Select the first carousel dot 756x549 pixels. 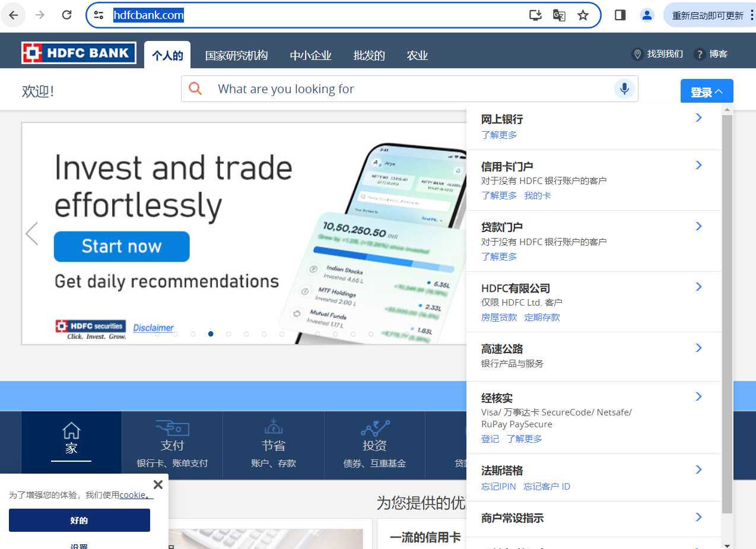(157, 334)
